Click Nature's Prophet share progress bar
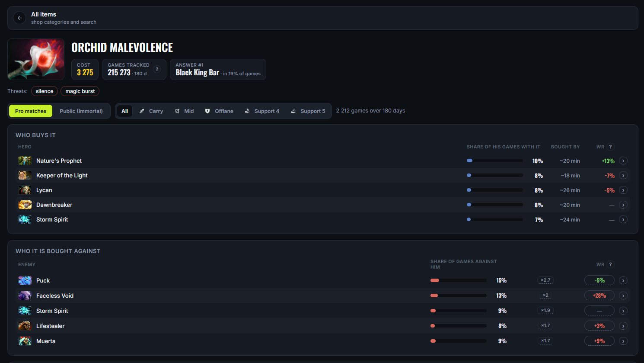 point(495,161)
